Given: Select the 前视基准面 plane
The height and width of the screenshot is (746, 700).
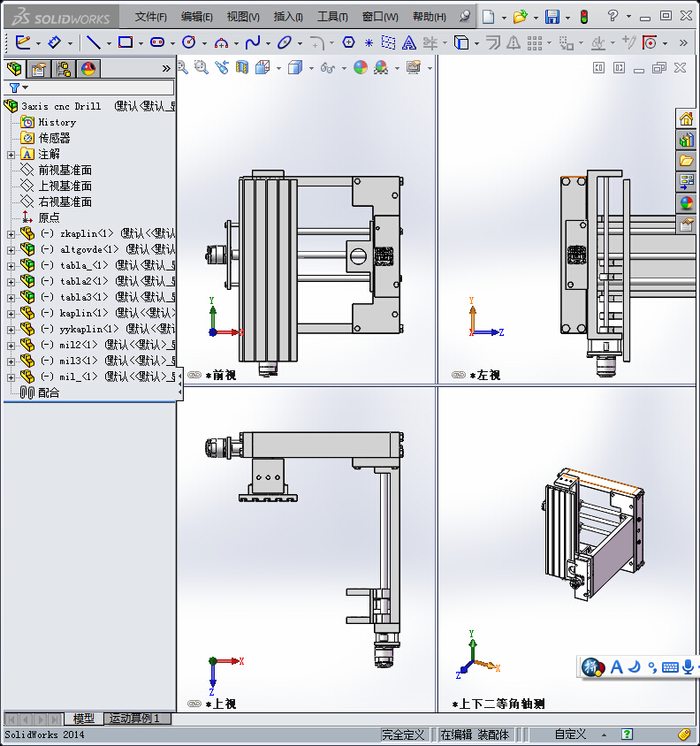Looking at the screenshot, I should tap(65, 170).
